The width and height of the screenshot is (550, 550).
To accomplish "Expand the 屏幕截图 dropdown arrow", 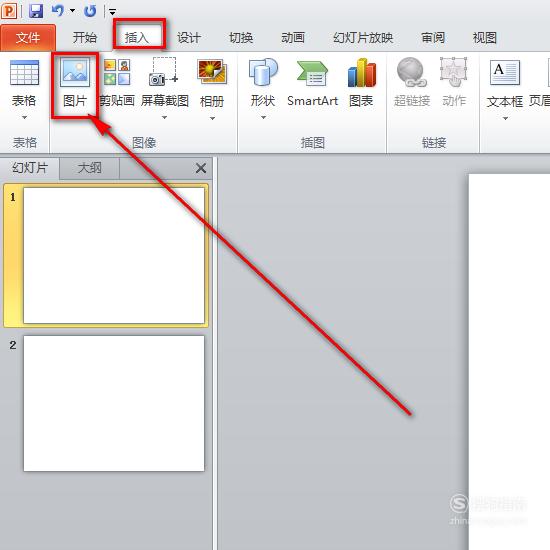I will [x=165, y=118].
